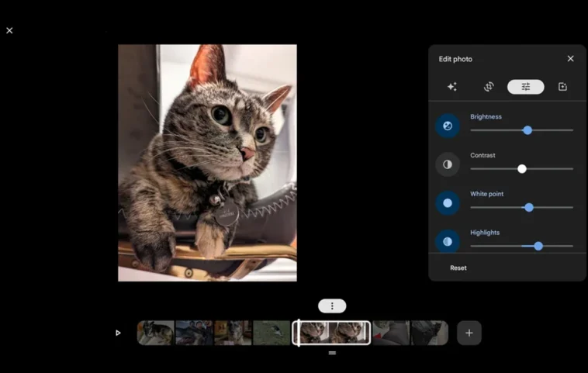This screenshot has height=373, width=588.
Task: Toggle the Highlights adjustment icon
Action: coord(448,241)
